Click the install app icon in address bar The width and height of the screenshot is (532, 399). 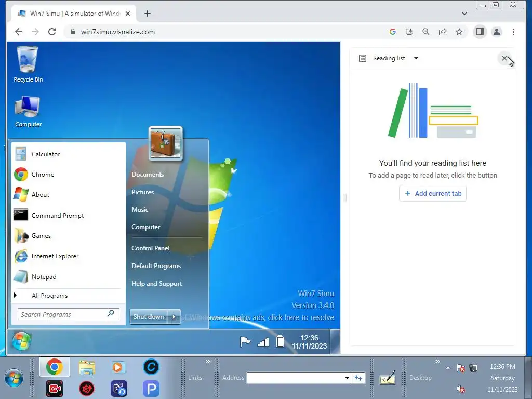[409, 32]
